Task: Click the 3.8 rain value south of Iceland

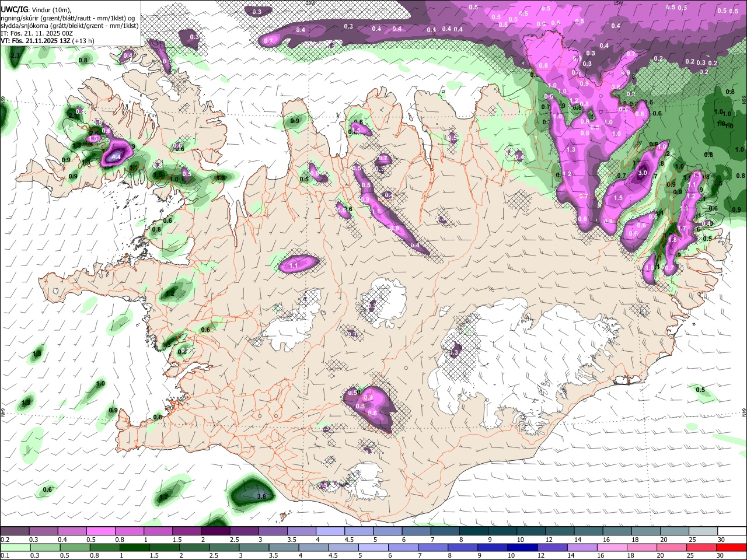Action: coord(261,496)
